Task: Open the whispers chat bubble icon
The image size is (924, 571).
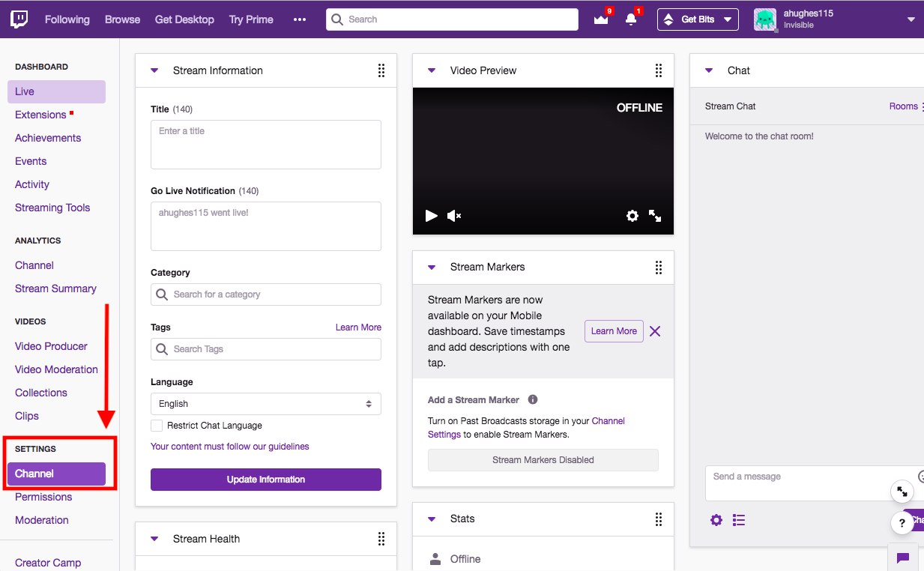Action: (x=903, y=558)
